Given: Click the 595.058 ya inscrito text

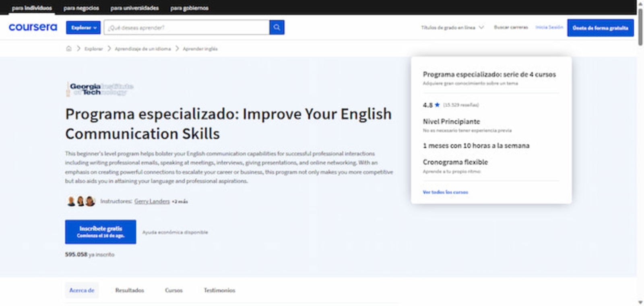Looking at the screenshot, I should coord(90,255).
